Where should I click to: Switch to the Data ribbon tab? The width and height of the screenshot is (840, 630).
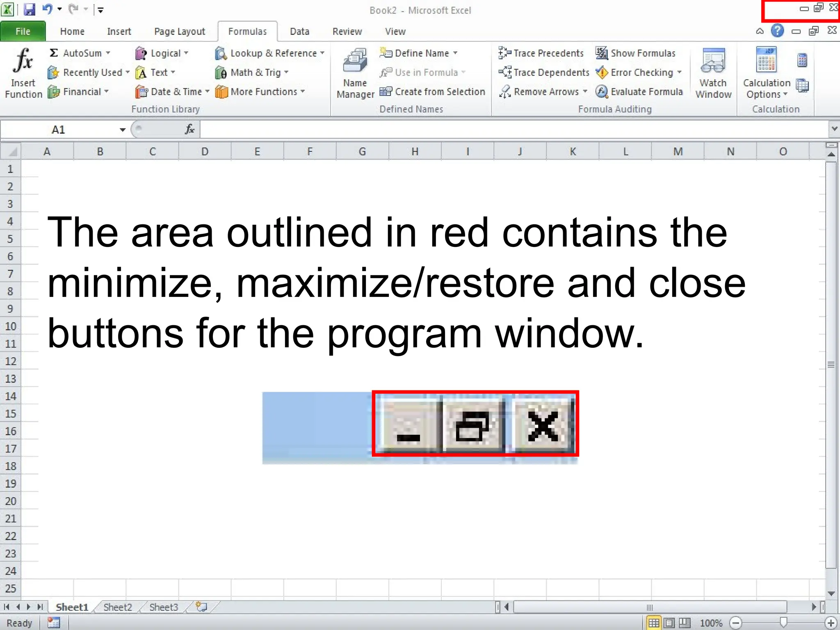[x=299, y=32]
